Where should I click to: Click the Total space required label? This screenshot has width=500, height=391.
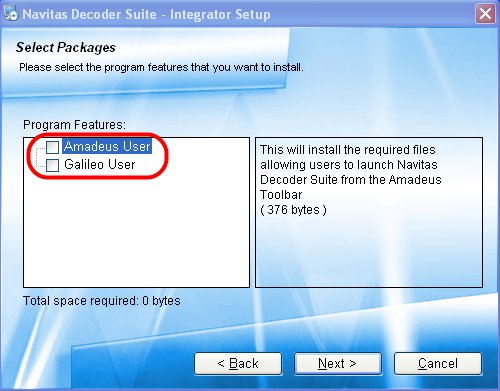click(102, 301)
